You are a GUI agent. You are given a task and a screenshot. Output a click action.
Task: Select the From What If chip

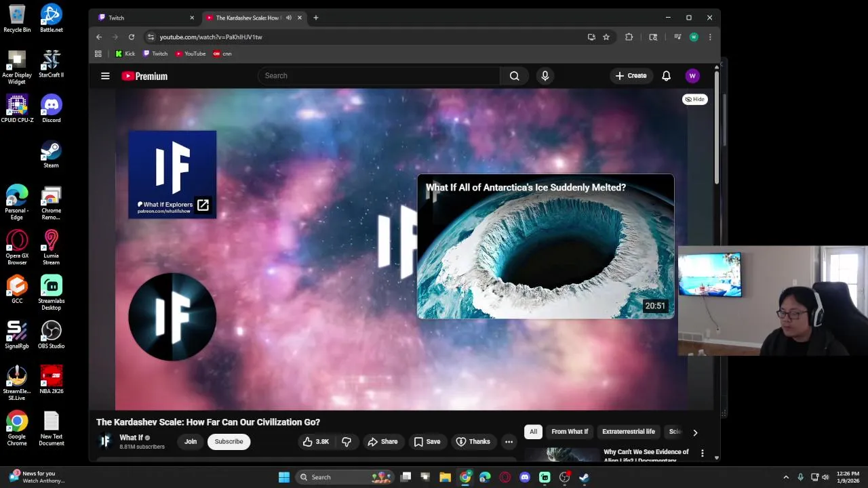[570, 432]
